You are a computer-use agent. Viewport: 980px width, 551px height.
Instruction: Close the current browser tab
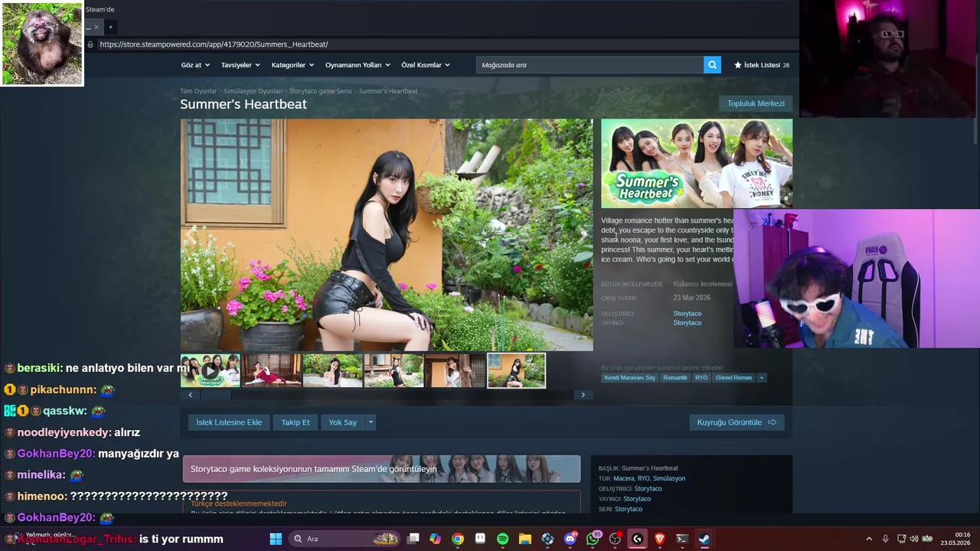click(x=96, y=27)
